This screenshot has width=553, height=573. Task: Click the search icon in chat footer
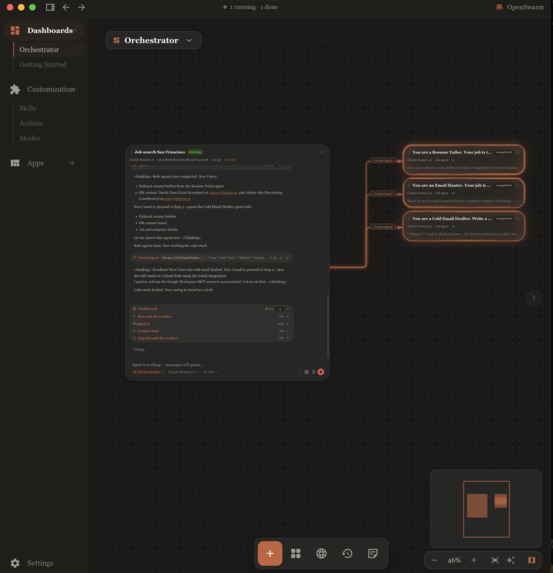(306, 372)
